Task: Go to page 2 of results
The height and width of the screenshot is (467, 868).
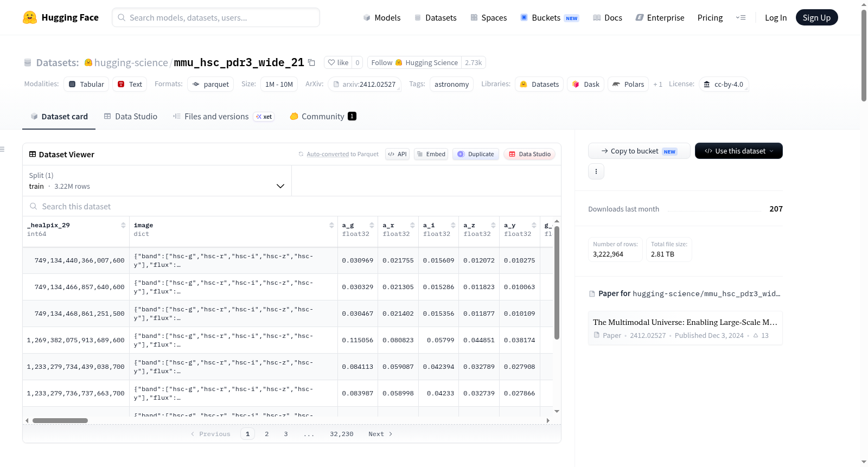Action: pos(266,434)
